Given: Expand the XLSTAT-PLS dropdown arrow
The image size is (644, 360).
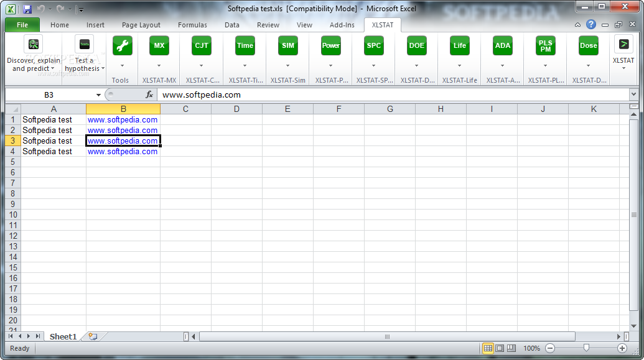Looking at the screenshot, I should 546,66.
